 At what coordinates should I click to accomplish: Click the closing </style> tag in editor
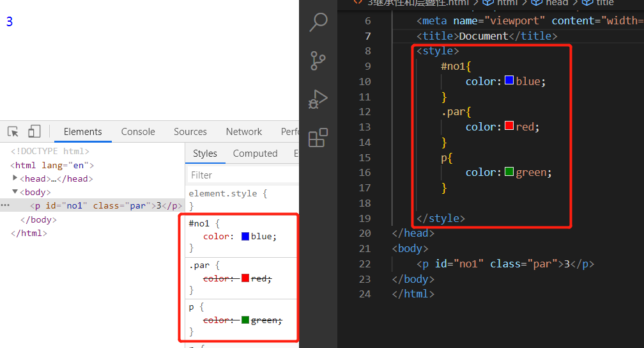(x=441, y=218)
